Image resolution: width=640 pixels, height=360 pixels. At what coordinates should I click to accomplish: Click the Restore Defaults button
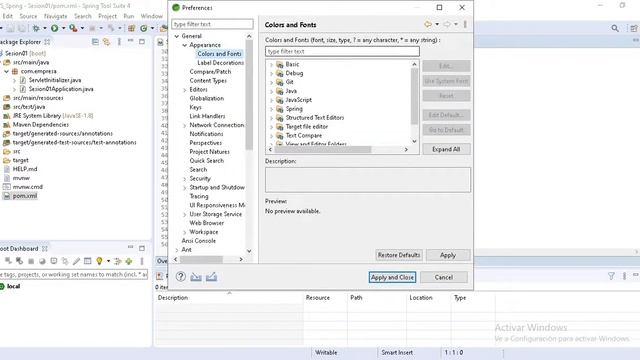click(399, 255)
